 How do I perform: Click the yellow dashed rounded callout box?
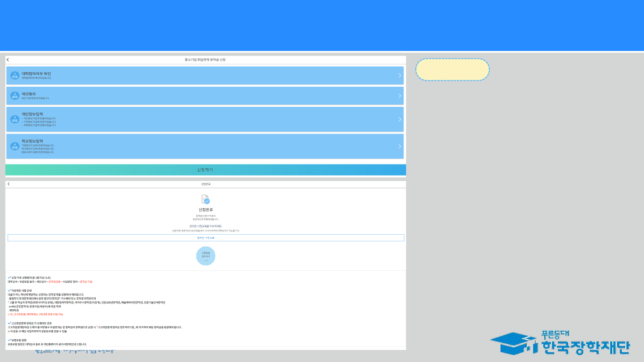tap(452, 70)
